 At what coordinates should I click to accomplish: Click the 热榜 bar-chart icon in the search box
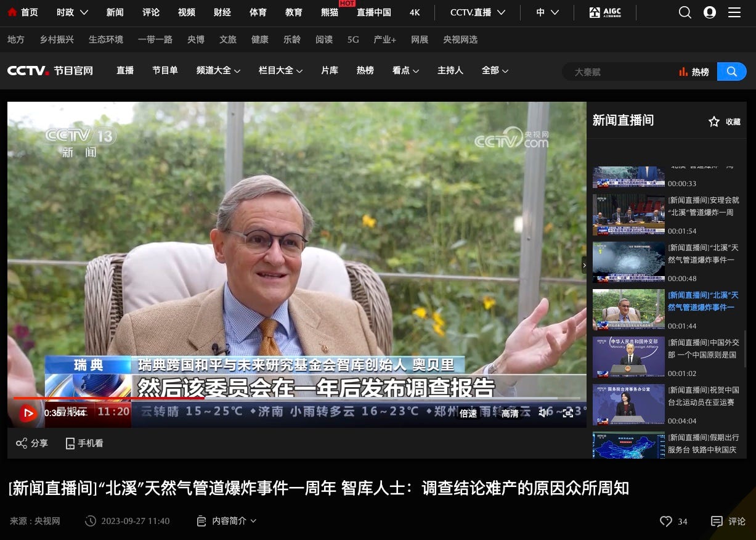tap(683, 72)
